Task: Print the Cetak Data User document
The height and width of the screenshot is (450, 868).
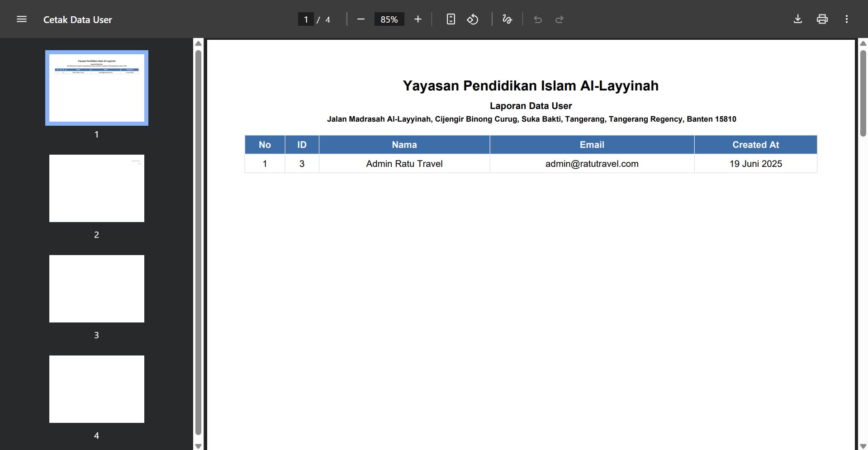Action: [x=822, y=19]
